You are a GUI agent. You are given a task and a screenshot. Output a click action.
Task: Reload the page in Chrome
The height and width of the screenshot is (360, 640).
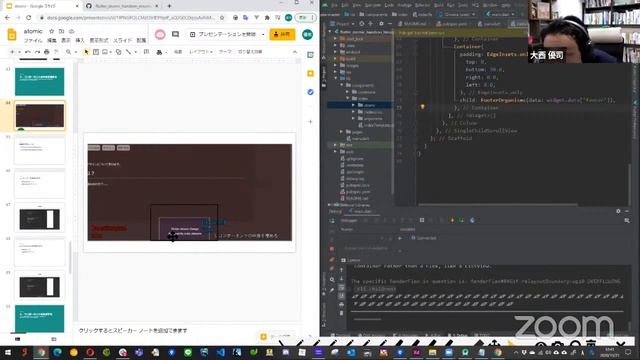click(29, 18)
